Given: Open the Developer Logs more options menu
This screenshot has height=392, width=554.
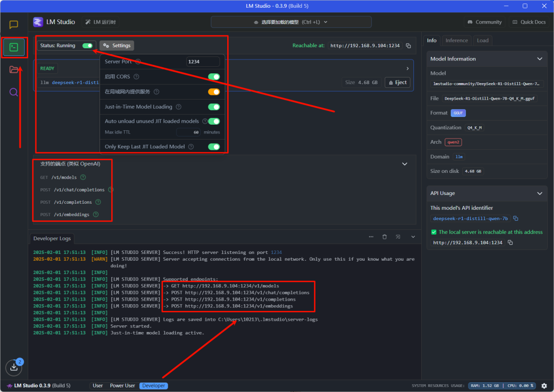Looking at the screenshot, I should click(371, 237).
